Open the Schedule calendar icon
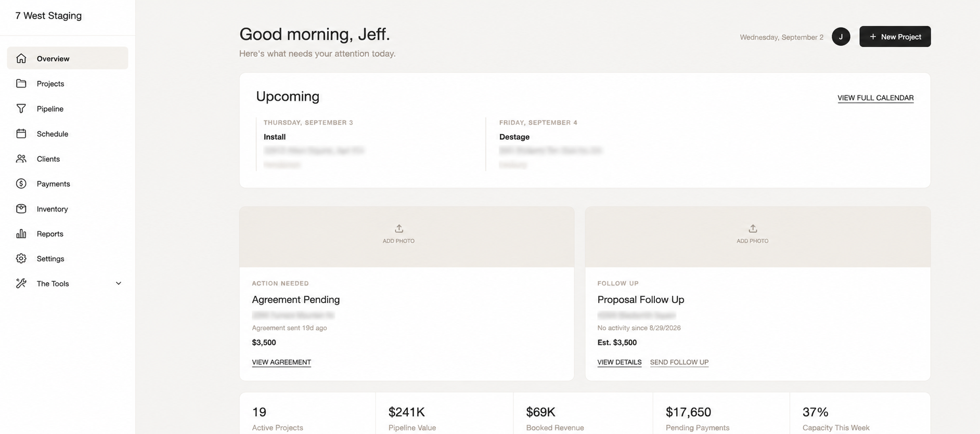Screen dimensions: 980x434 click(x=21, y=134)
